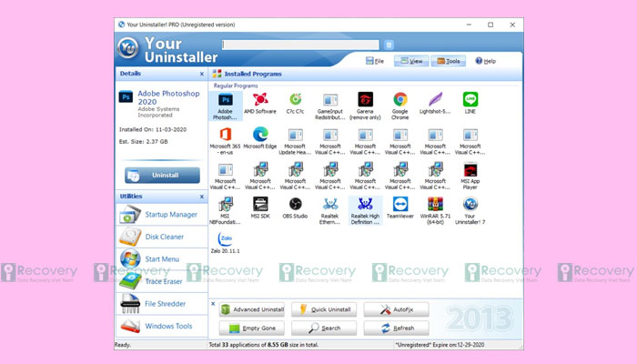Run the AutoFix button
The height and width of the screenshot is (364, 637).
coord(396,309)
